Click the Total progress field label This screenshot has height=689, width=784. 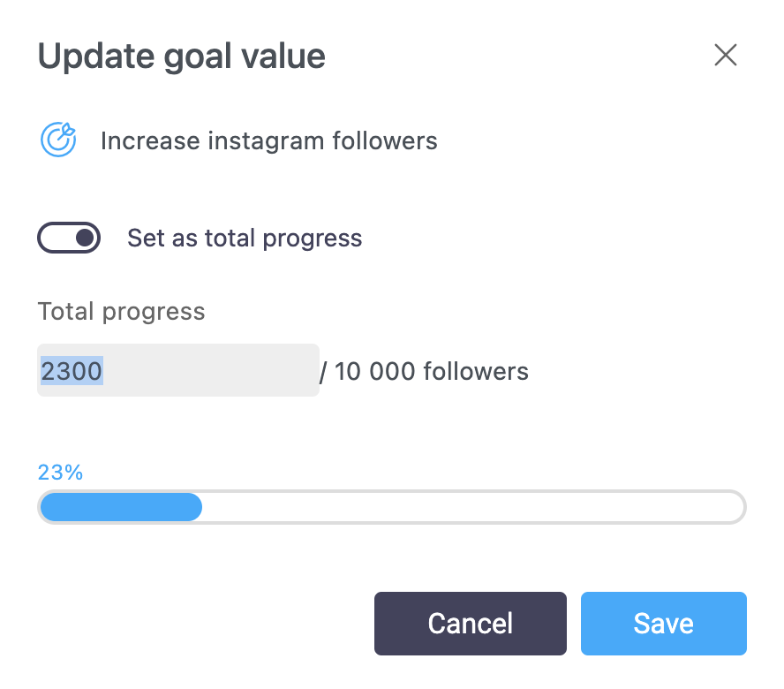(121, 311)
